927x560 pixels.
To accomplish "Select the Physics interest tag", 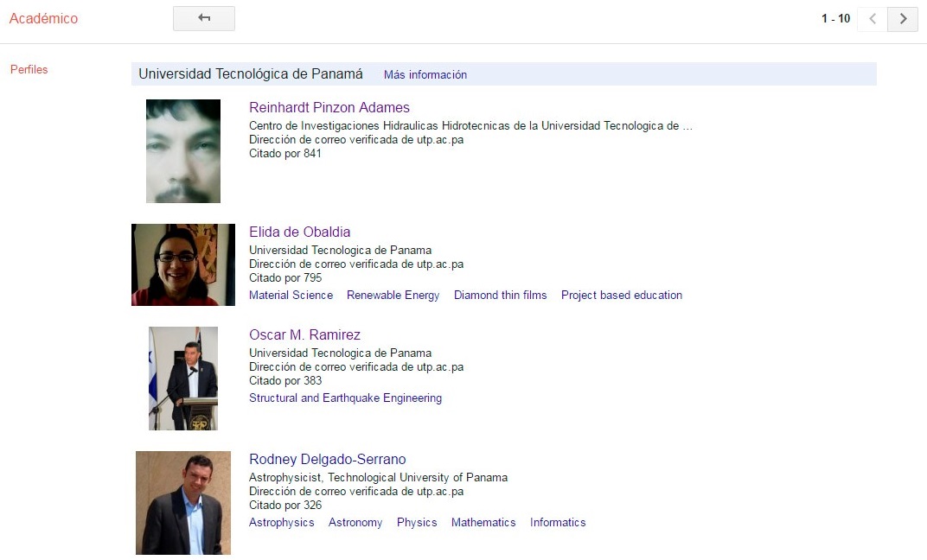I will pyautogui.click(x=417, y=523).
